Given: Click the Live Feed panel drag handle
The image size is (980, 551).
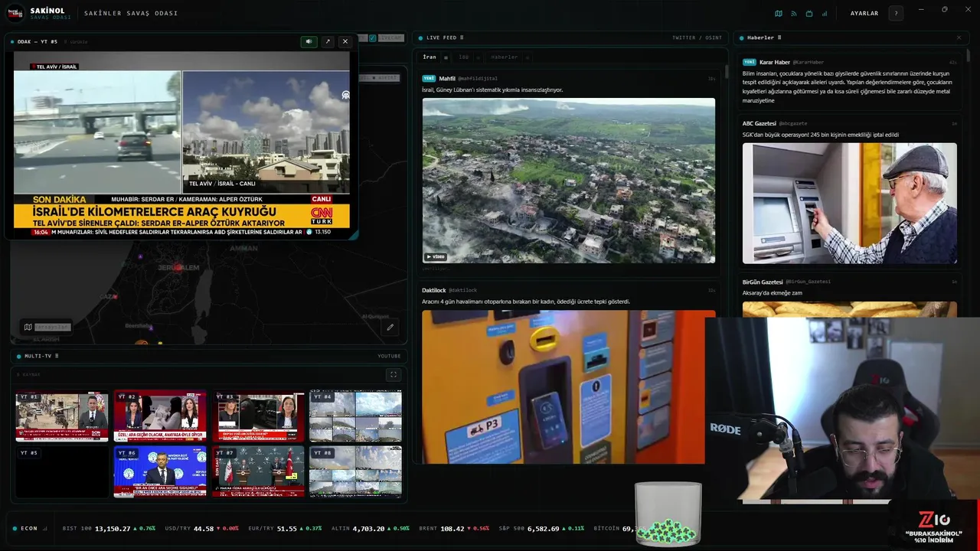Looking at the screenshot, I should click(x=462, y=37).
